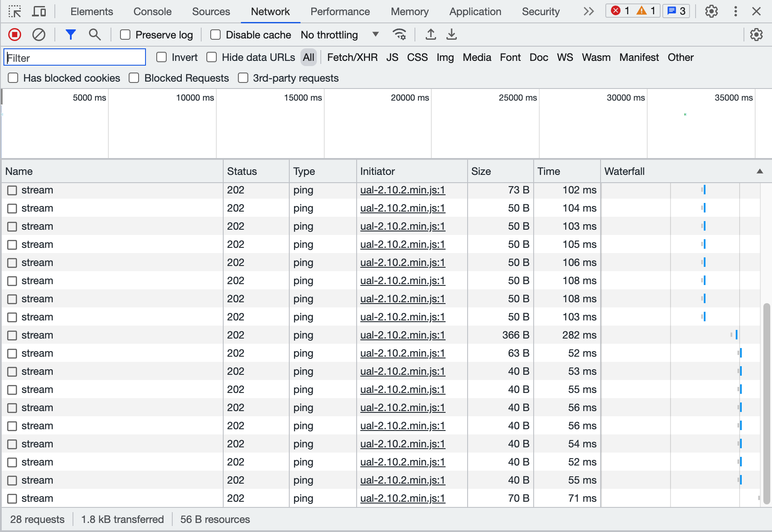Filter requests by Fetch/XHR
The height and width of the screenshot is (532, 772).
coord(352,57)
